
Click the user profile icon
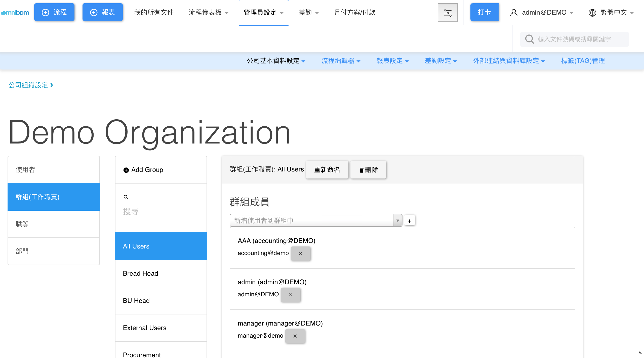click(x=513, y=13)
